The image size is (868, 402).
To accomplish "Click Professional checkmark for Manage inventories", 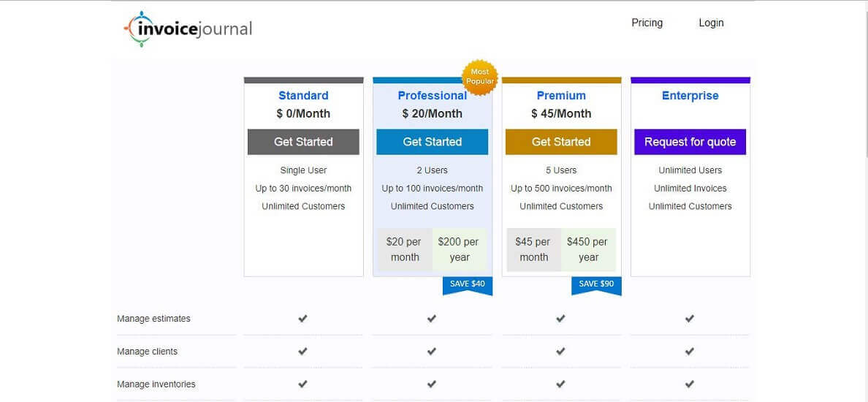I will click(x=432, y=384).
